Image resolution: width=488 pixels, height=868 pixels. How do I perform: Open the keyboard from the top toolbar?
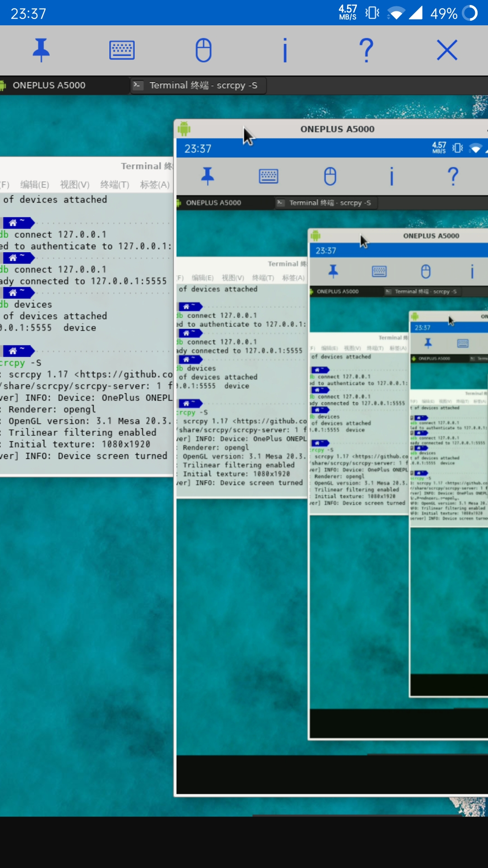pos(122,50)
